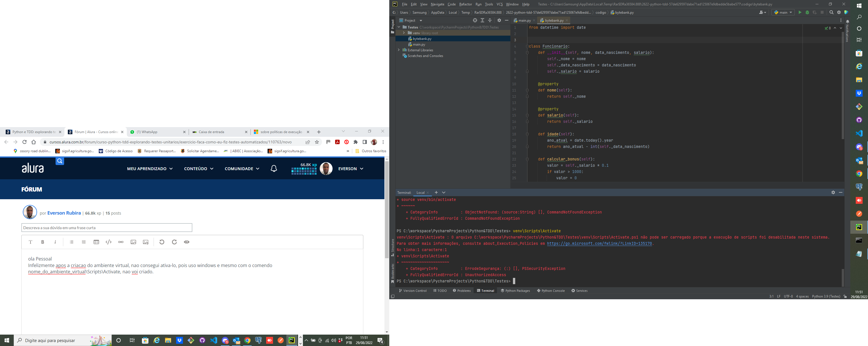Open Visual Studio Code from taskbar
868x346 pixels.
coord(213,340)
